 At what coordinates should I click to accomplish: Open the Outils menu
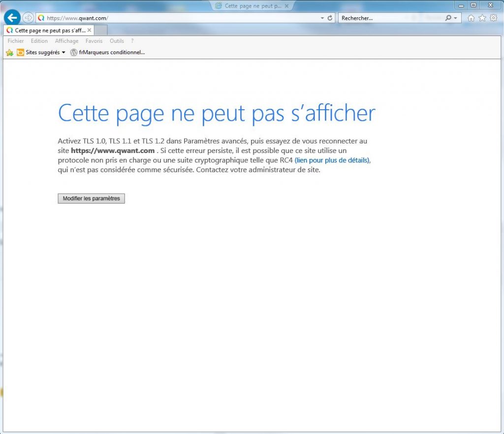(117, 41)
